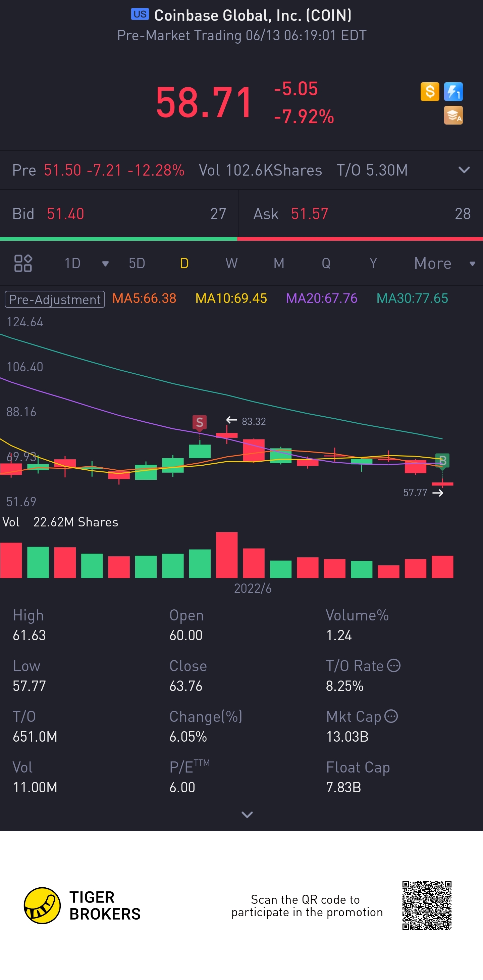This screenshot has height=980, width=483.
Task: Select the D daily chart tab
Action: (184, 263)
